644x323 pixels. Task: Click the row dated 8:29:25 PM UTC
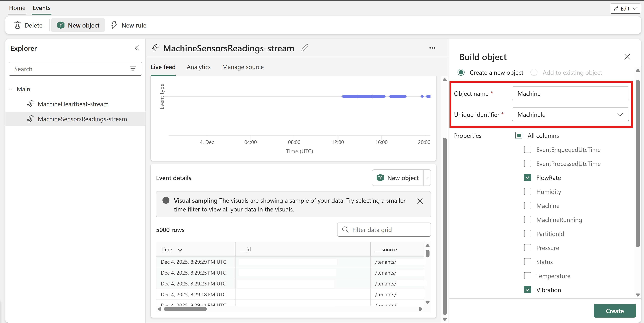pos(290,273)
